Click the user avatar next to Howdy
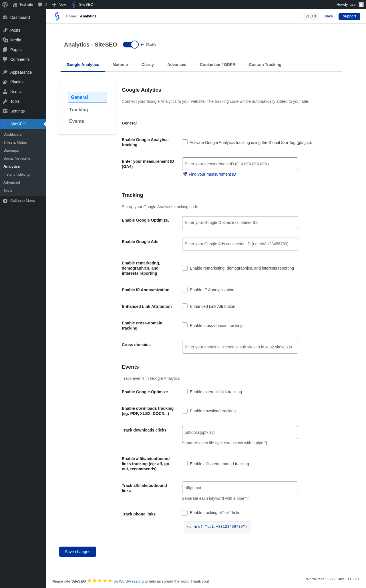The image size is (366, 588). (x=361, y=5)
